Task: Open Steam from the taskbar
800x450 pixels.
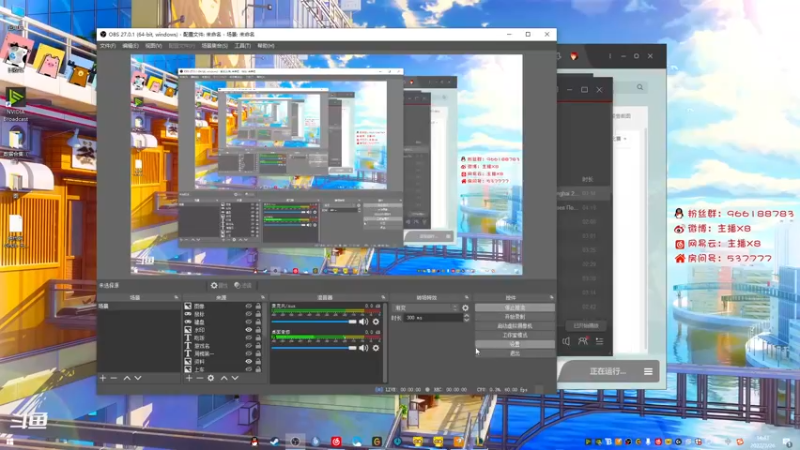Action: [x=274, y=441]
